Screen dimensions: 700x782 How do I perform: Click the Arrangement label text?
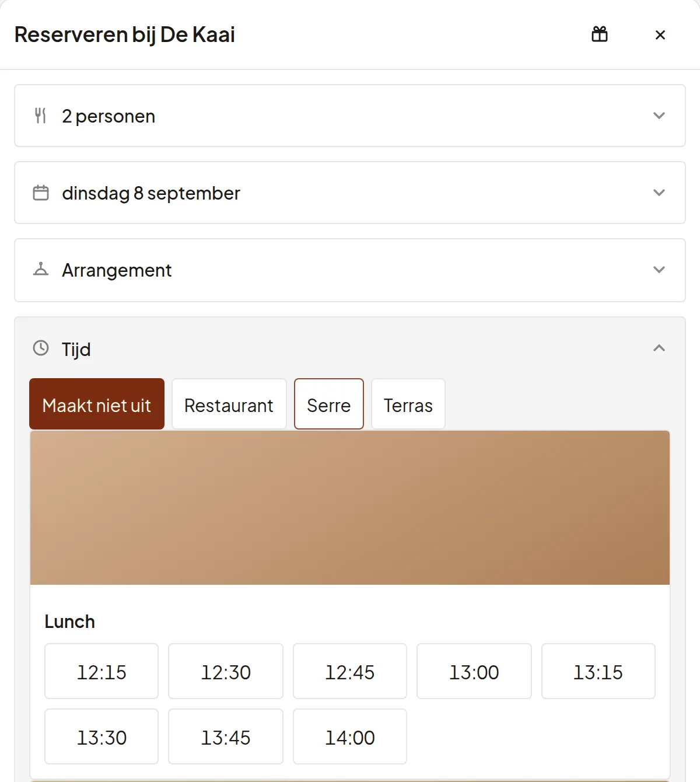(117, 270)
